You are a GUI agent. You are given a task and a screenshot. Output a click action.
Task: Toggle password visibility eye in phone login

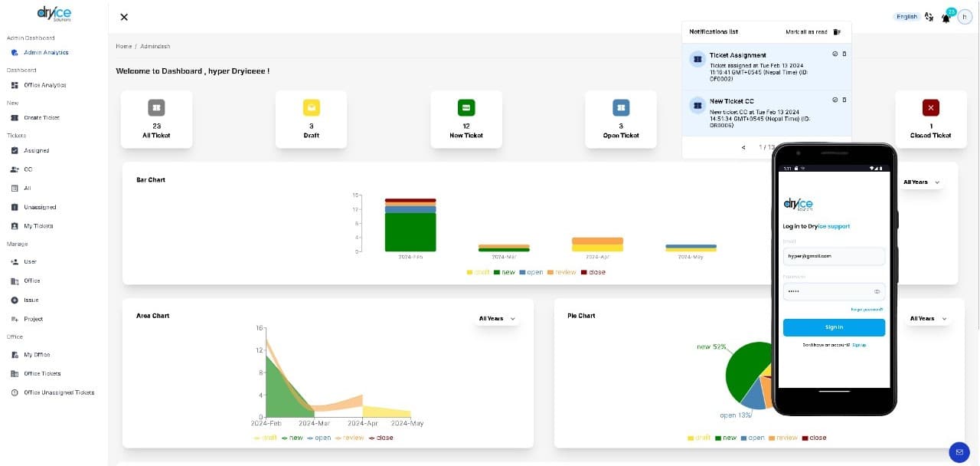tap(877, 292)
